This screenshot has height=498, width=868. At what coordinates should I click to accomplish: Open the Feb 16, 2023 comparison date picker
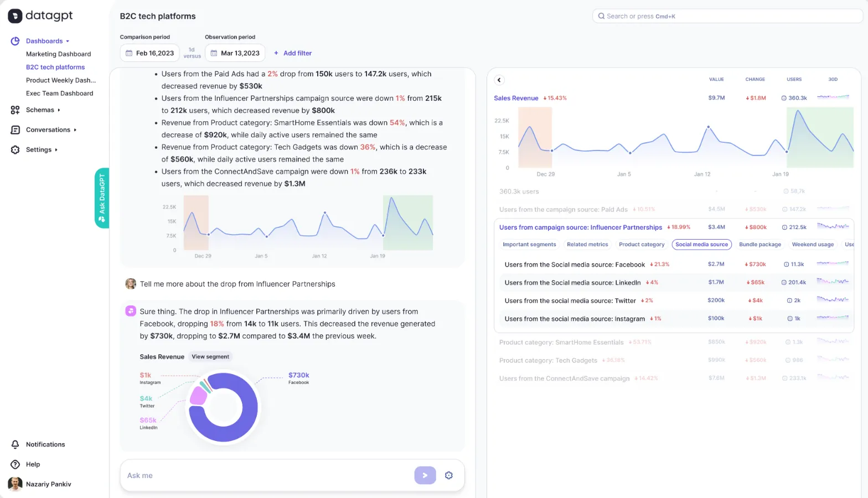149,53
